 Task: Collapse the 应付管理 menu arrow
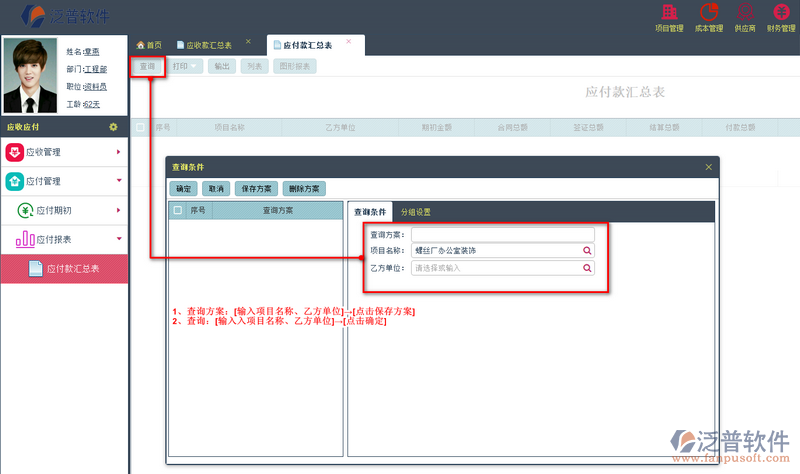(x=119, y=180)
